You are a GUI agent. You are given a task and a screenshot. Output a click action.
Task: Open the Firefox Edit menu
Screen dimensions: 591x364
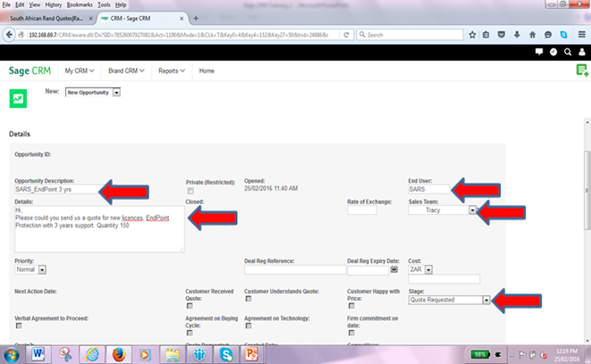[x=19, y=5]
